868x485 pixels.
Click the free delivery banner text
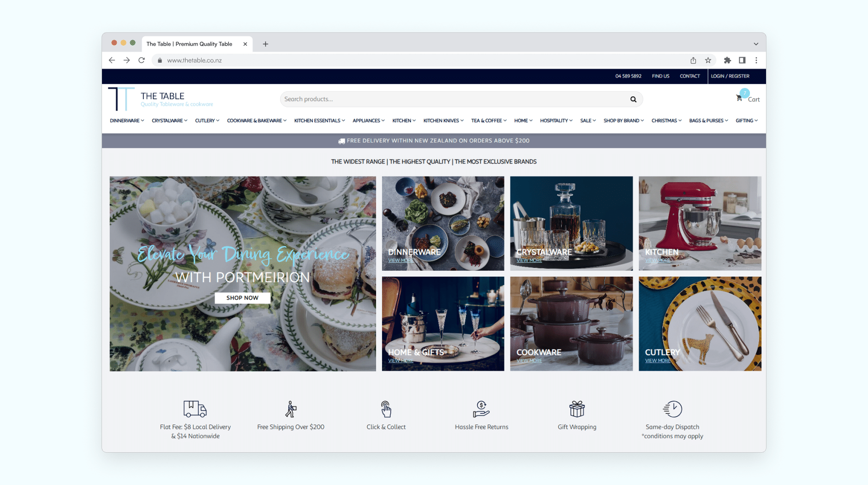pyautogui.click(x=438, y=141)
